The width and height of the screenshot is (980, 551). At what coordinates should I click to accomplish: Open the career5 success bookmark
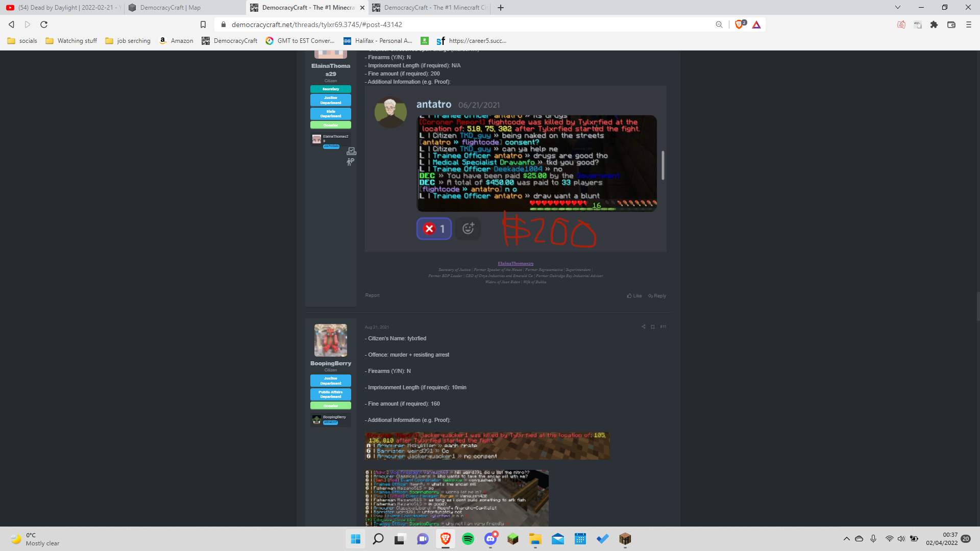click(x=472, y=41)
